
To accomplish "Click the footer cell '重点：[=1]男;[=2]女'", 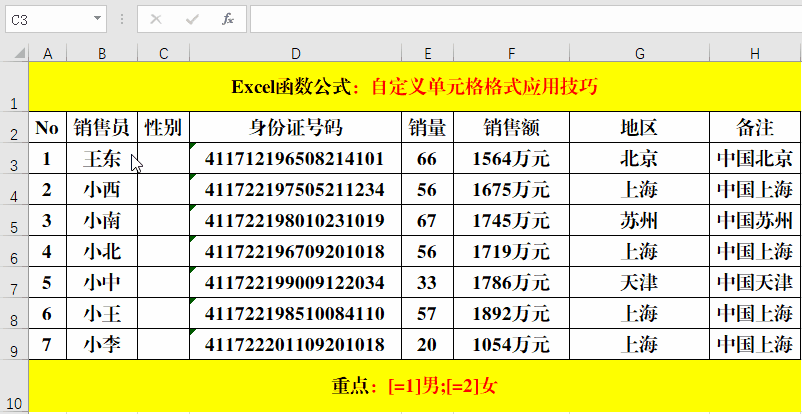I will [415, 387].
